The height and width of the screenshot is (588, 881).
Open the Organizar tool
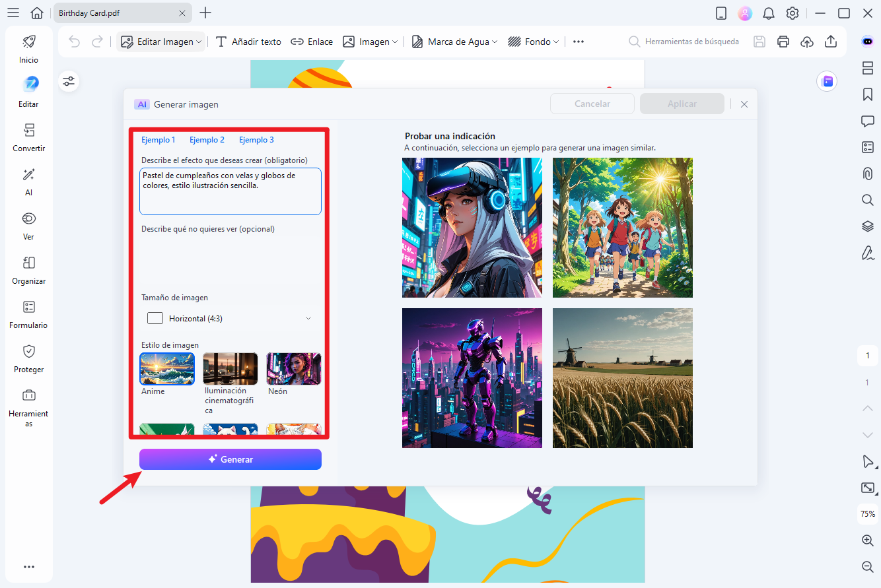28,269
